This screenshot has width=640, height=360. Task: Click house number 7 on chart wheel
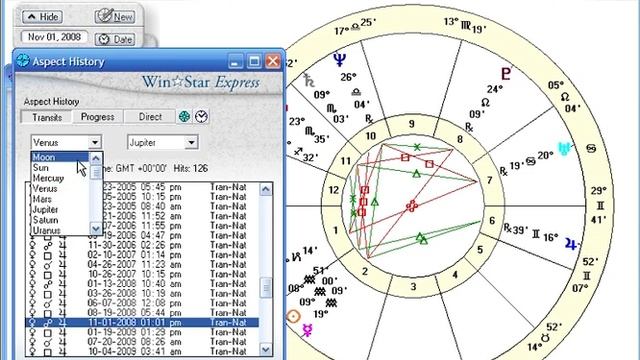point(489,180)
